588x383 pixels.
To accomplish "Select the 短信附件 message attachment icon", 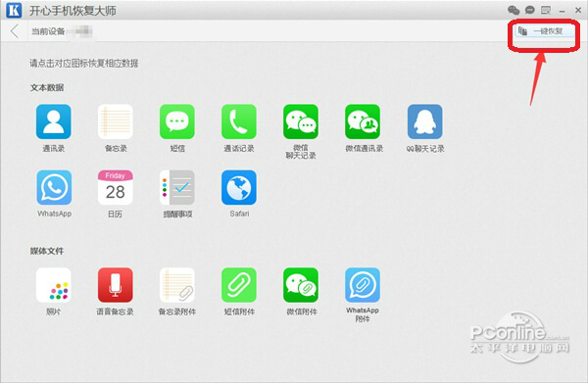I will (x=239, y=285).
